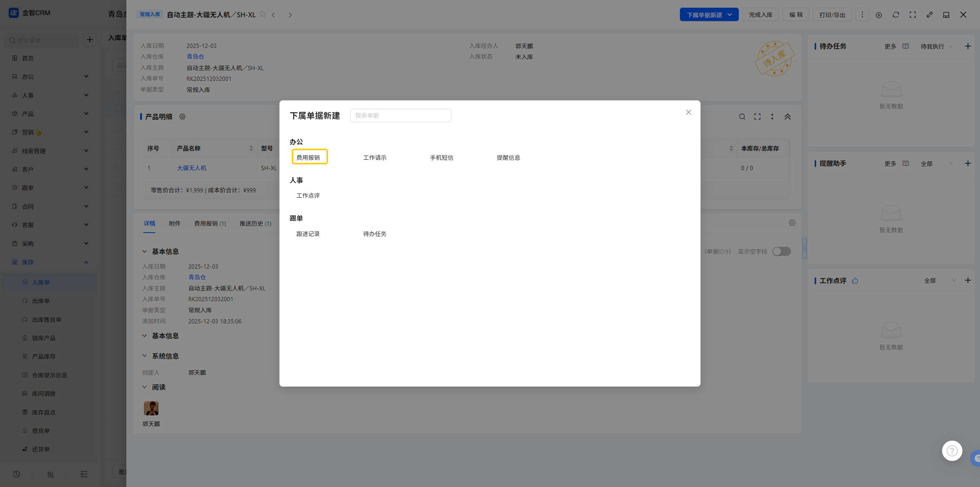Add a new 待办任务 with plus icon
The width and height of the screenshot is (980, 487).
[x=968, y=46]
